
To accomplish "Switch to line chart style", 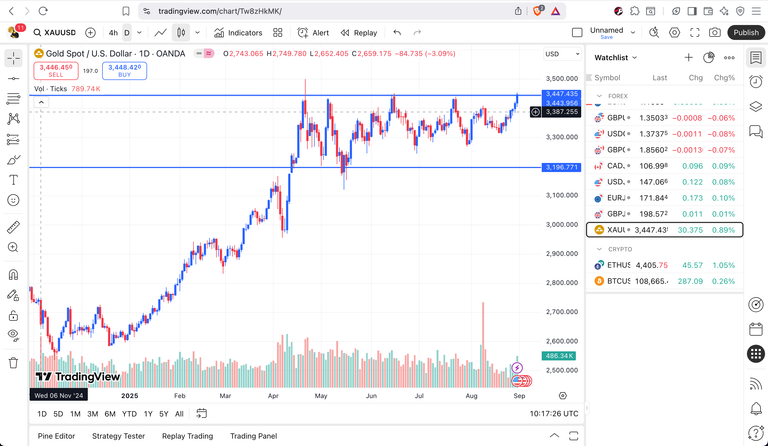I will coord(161,33).
